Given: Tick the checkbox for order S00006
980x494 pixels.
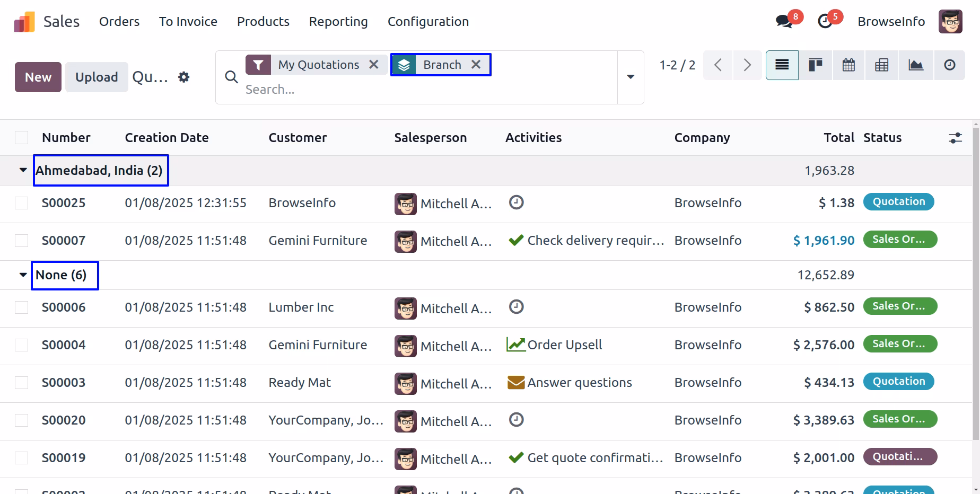Looking at the screenshot, I should [x=21, y=307].
